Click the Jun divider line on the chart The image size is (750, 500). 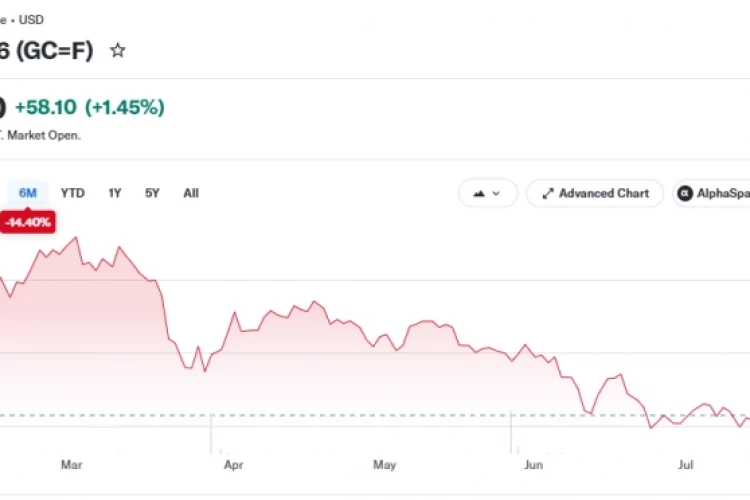[511, 432]
